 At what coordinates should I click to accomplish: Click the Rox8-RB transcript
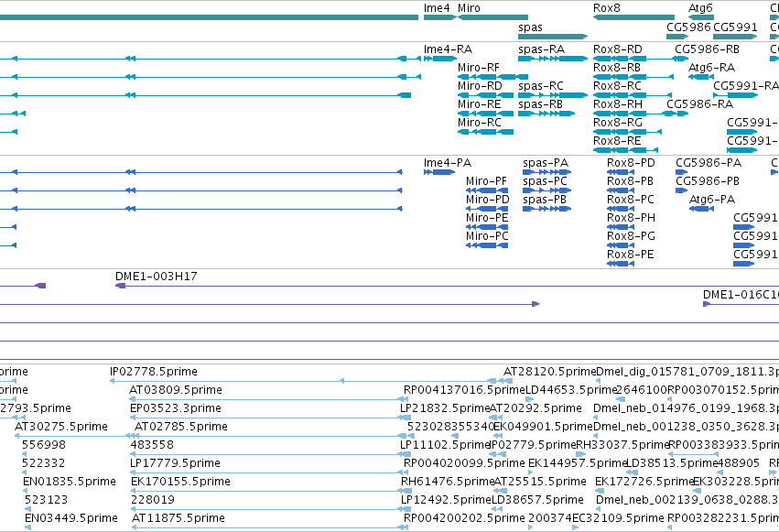(633, 77)
